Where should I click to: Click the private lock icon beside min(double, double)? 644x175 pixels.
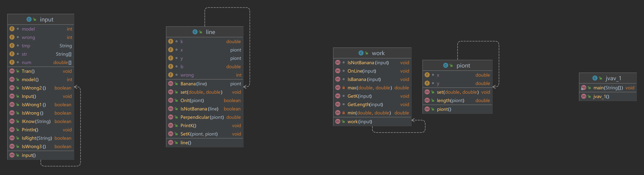343,113
